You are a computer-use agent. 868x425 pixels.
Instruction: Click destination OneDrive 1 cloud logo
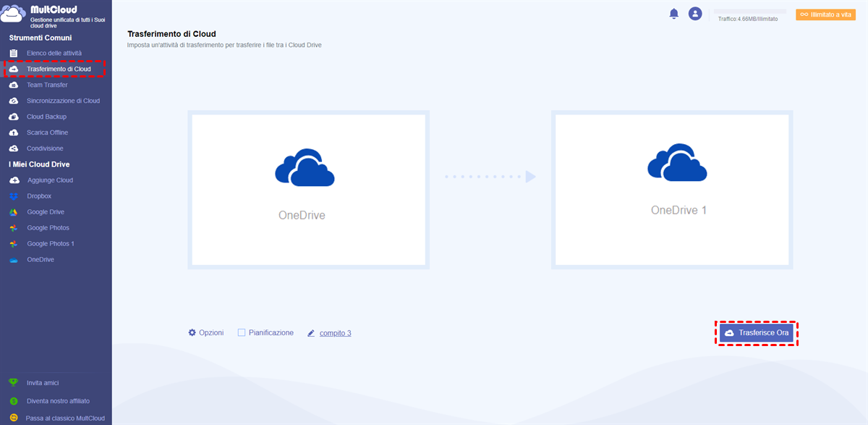677,161
